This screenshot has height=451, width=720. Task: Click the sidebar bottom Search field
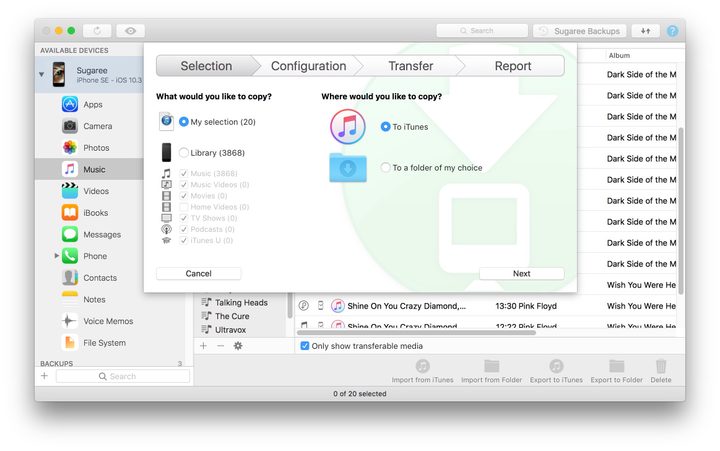click(123, 376)
